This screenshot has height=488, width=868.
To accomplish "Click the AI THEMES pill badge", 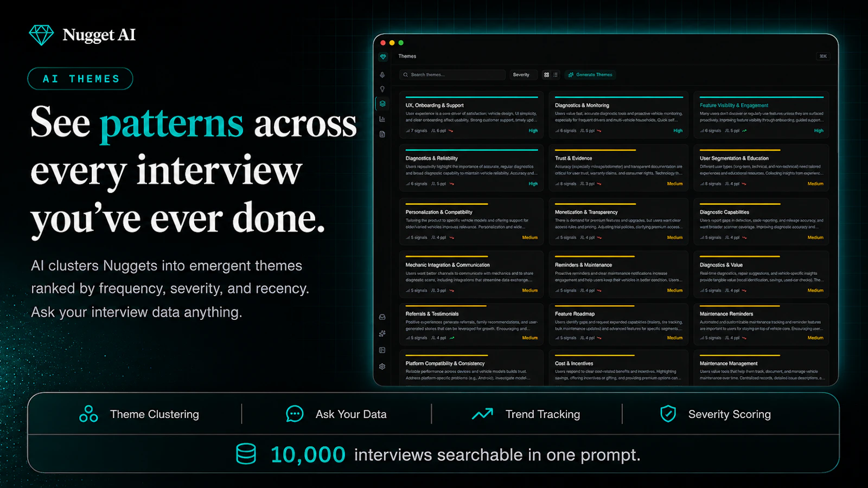I will (80, 79).
